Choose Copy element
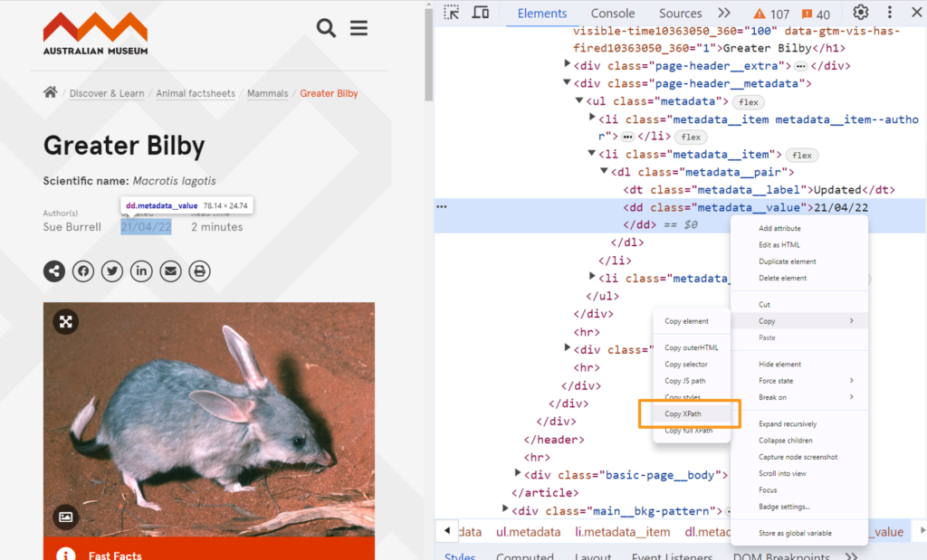The height and width of the screenshot is (560, 927). tap(686, 321)
